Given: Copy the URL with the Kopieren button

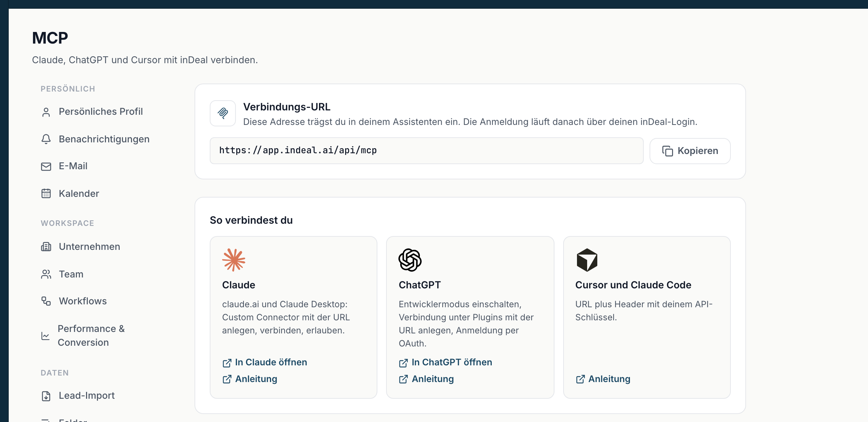Looking at the screenshot, I should click(x=690, y=151).
